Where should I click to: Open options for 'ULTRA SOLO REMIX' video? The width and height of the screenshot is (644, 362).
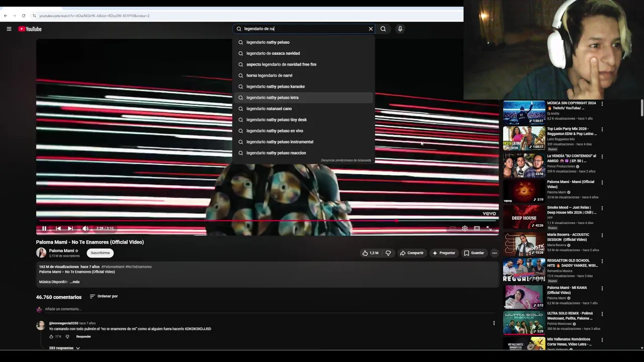coord(602,314)
